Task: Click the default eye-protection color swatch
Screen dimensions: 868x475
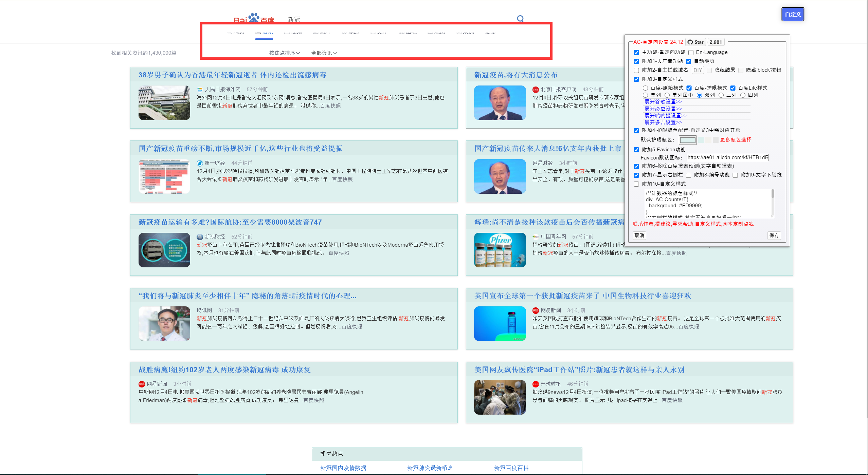Action: tap(688, 140)
